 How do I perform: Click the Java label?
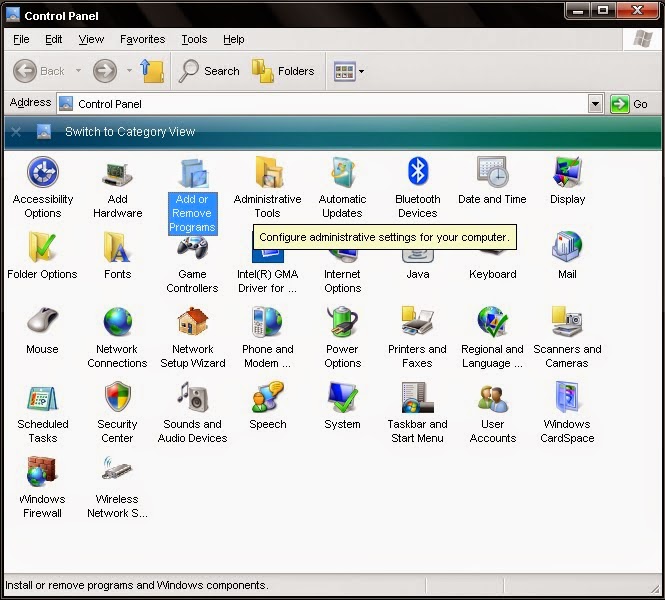pyautogui.click(x=418, y=274)
